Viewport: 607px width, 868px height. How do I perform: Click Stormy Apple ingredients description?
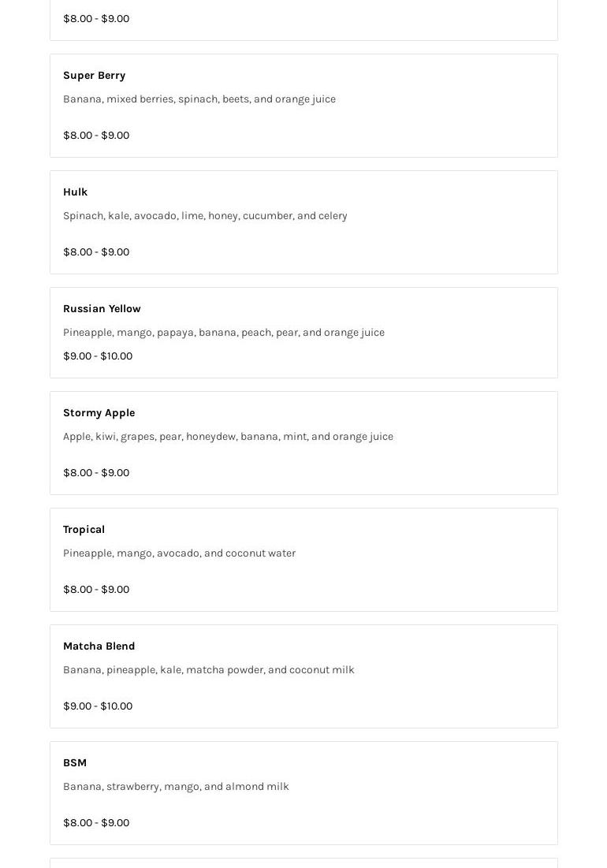pyautogui.click(x=228, y=437)
